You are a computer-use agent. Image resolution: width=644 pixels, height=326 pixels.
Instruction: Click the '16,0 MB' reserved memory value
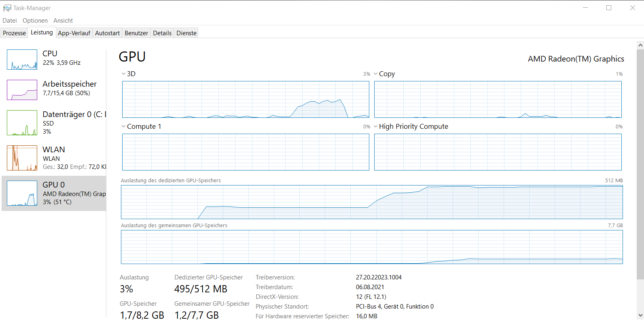[366, 316]
